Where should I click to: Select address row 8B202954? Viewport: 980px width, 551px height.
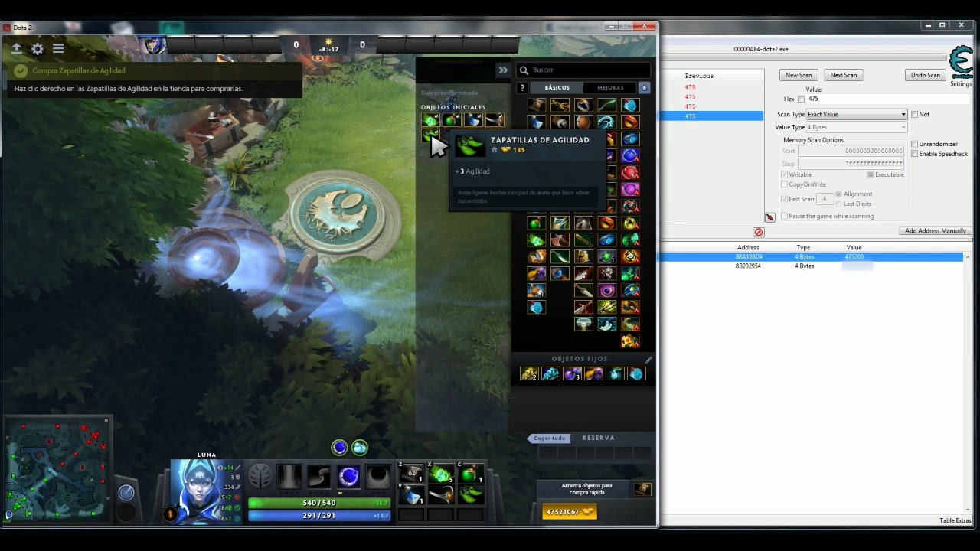click(x=812, y=266)
